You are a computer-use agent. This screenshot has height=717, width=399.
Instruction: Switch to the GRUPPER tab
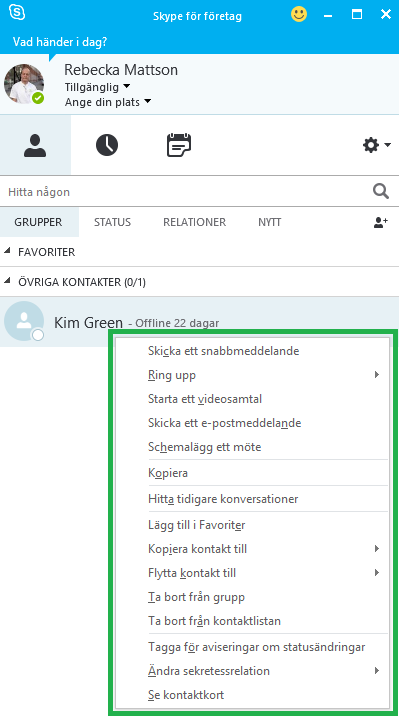(x=38, y=222)
